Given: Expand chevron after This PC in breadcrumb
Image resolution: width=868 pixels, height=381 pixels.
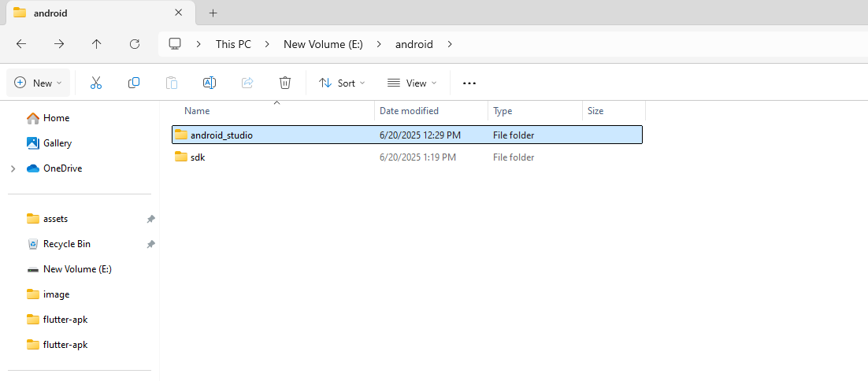Looking at the screenshot, I should (x=267, y=44).
